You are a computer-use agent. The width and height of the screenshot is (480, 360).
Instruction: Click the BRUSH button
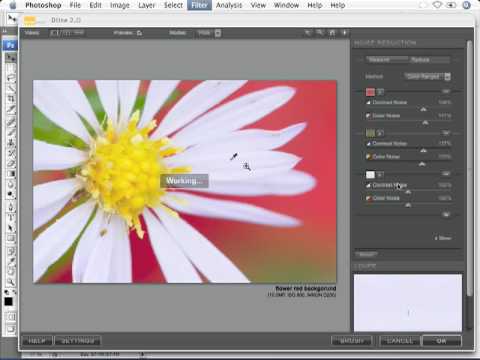click(352, 341)
